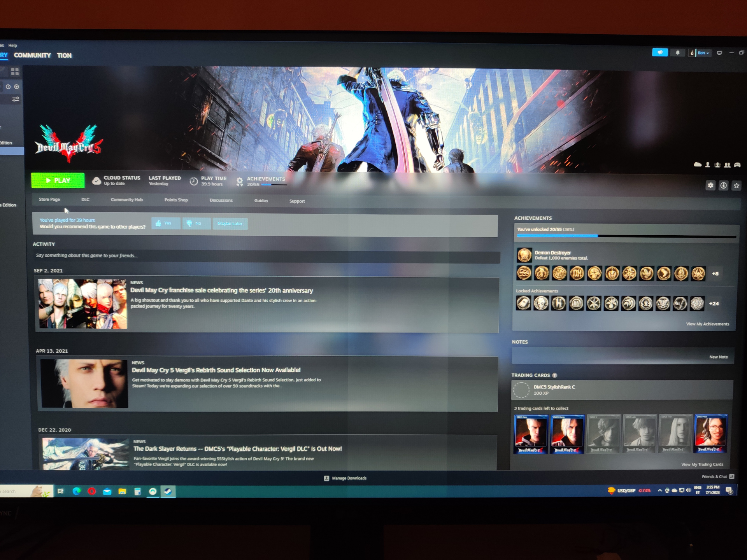The height and width of the screenshot is (560, 747).
Task: Click the Trading Cards help question mark
Action: 555,375
